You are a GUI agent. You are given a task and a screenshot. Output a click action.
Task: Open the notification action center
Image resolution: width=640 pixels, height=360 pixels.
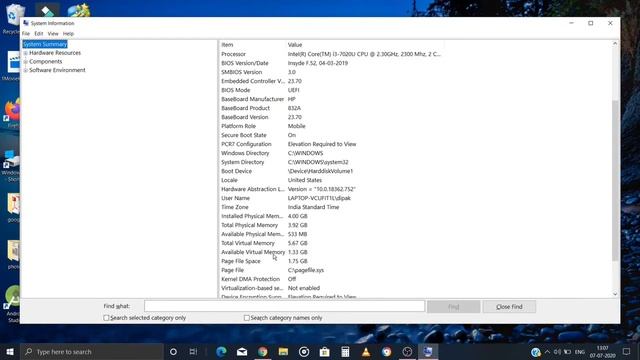coord(627,352)
